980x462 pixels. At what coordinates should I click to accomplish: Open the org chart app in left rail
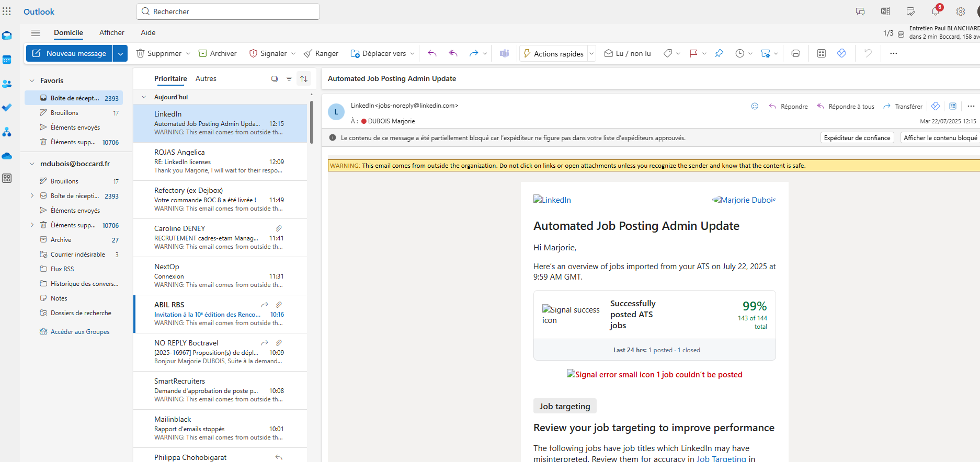7,132
